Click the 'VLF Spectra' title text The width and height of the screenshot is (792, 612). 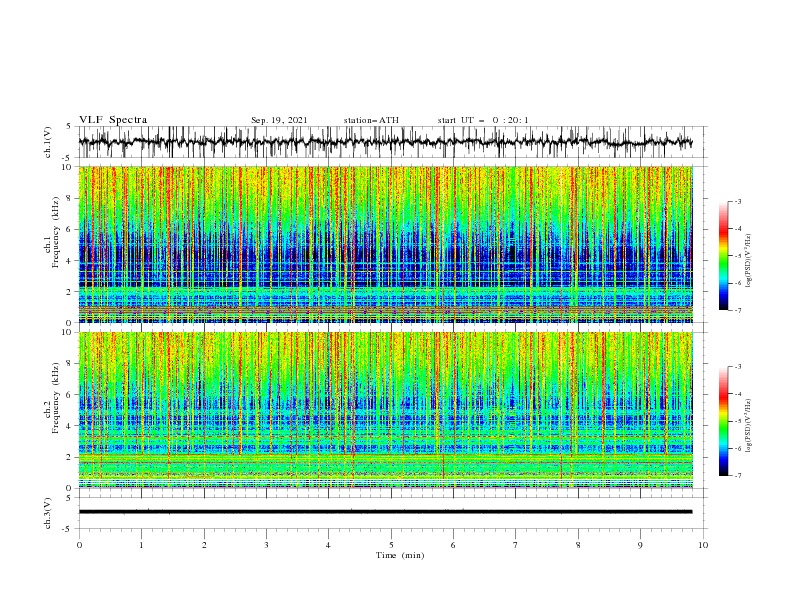[x=113, y=120]
